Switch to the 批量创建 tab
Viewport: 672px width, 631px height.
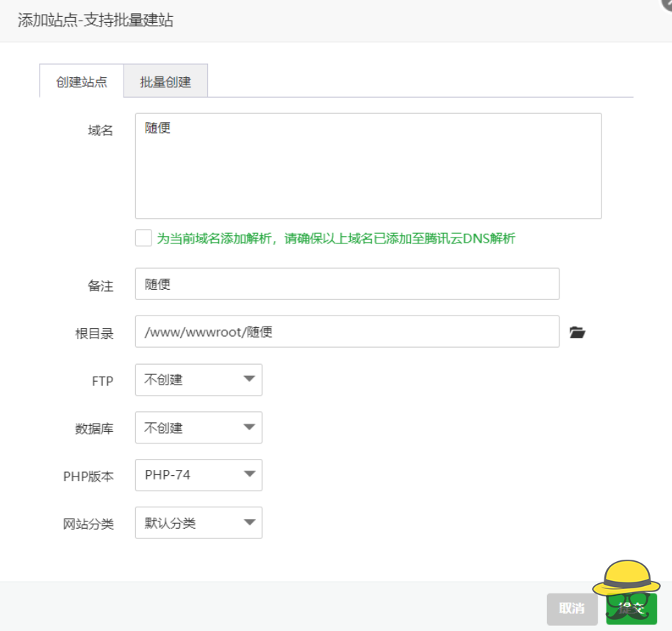pos(167,80)
